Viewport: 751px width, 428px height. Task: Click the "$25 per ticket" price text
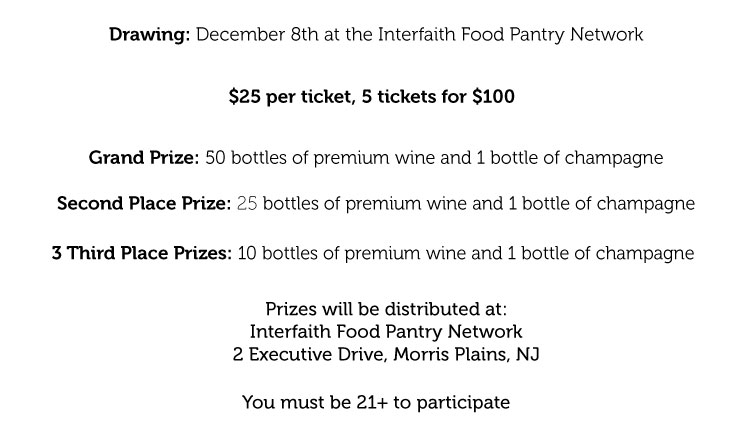289,98
